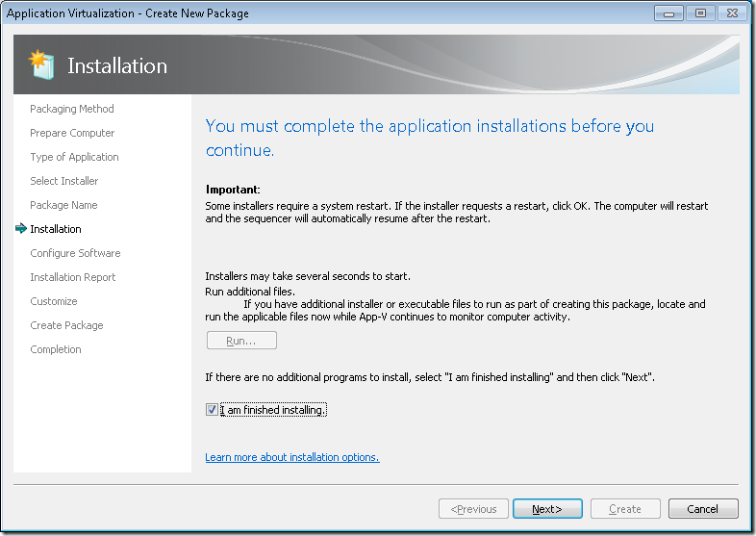Click the Create button
The image size is (756, 536).
[625, 509]
